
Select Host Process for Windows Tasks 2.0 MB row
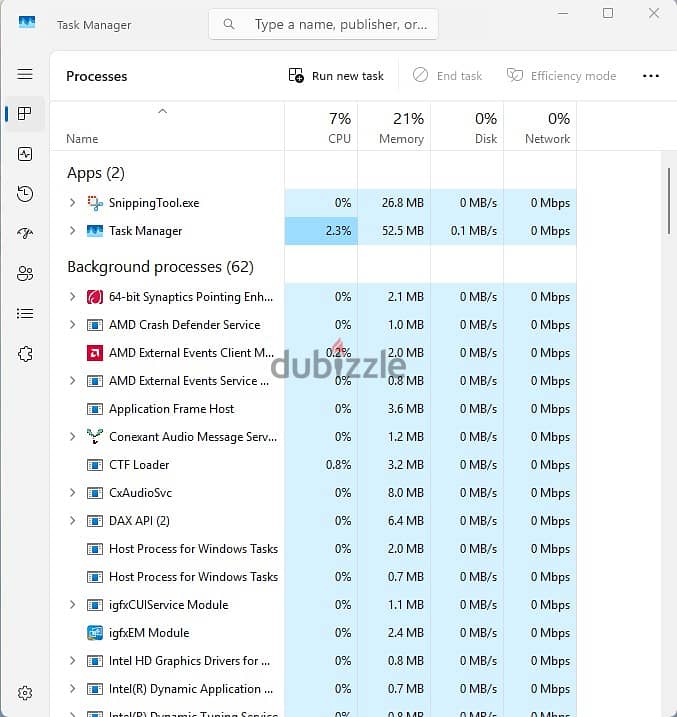pyautogui.click(x=313, y=549)
